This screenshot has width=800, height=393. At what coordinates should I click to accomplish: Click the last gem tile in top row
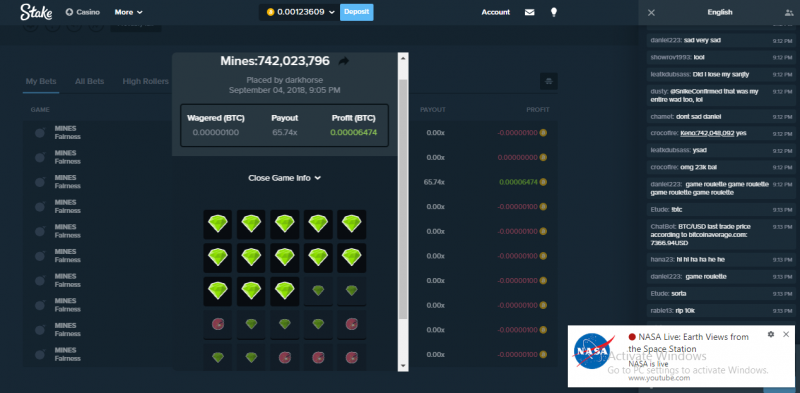[352, 224]
